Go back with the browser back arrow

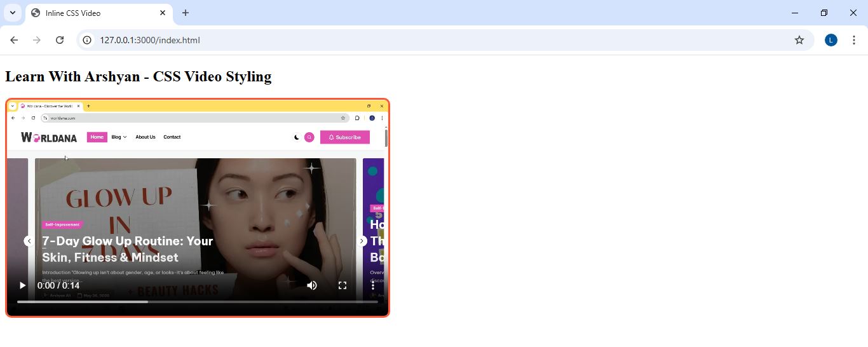[14, 40]
